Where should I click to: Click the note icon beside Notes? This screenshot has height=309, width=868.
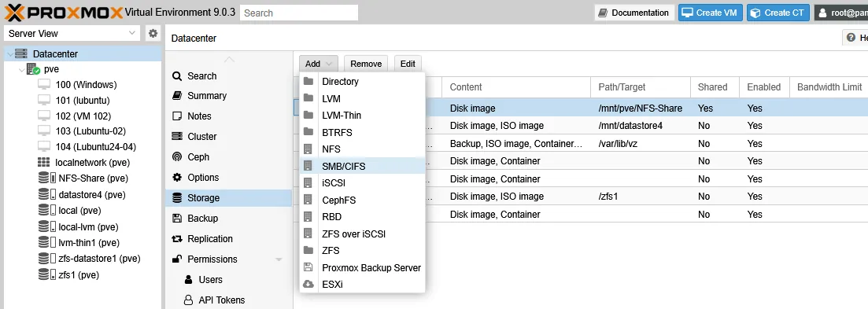click(177, 116)
